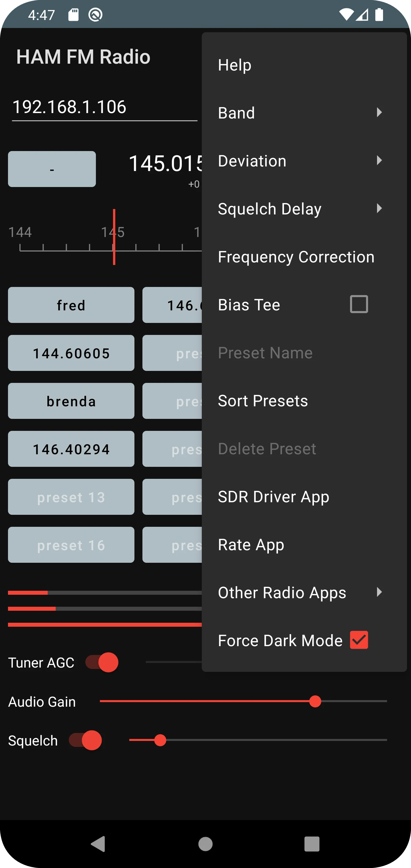
Task: Select Rate App from the menu
Action: pos(304,544)
